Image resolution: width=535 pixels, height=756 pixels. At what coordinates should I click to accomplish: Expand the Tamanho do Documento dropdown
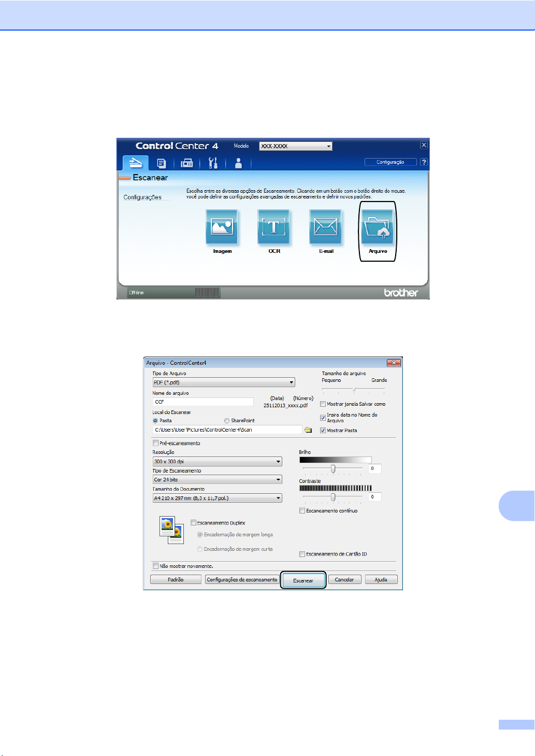coord(218,498)
